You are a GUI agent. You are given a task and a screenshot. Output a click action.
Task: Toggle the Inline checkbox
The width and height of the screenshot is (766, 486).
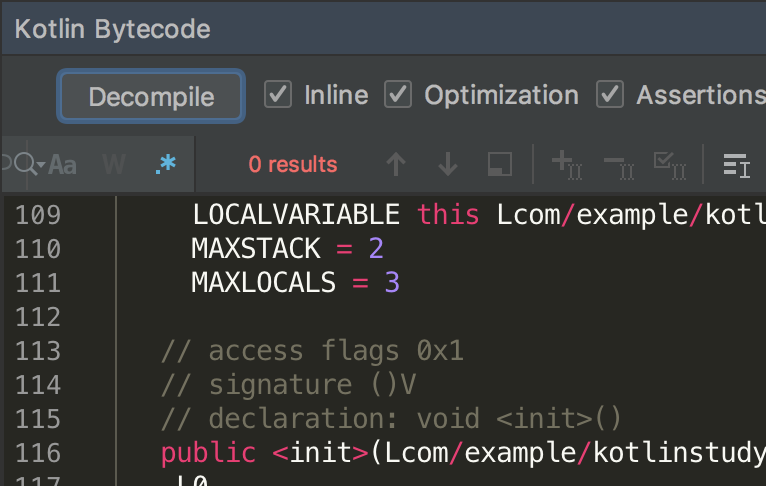click(x=278, y=94)
